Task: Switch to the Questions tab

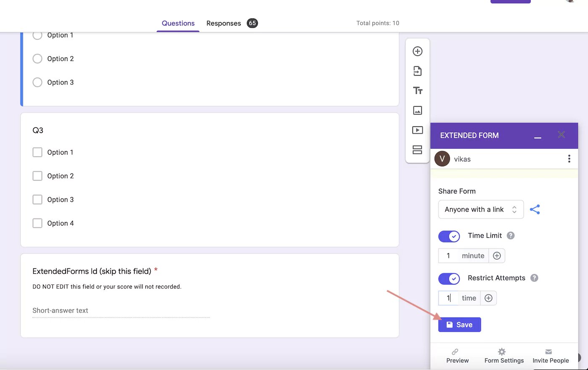Action: point(178,23)
